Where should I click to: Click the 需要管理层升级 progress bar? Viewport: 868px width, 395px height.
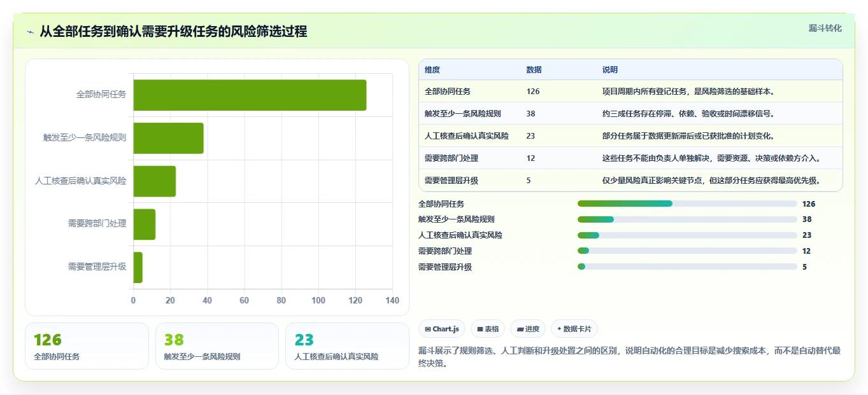click(687, 267)
